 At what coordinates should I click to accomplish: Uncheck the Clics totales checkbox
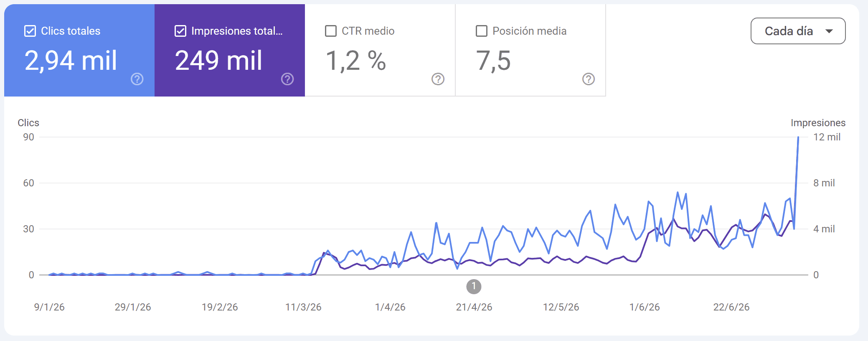point(30,31)
